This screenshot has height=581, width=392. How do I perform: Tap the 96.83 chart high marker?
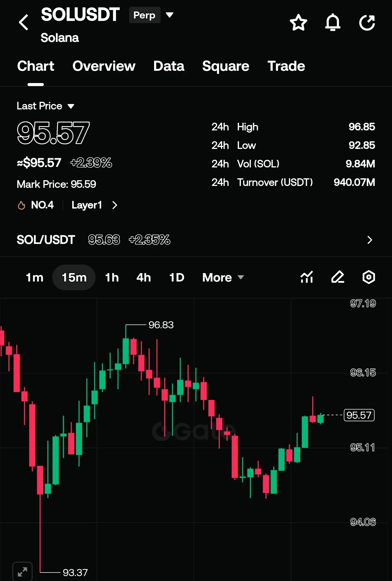[161, 325]
